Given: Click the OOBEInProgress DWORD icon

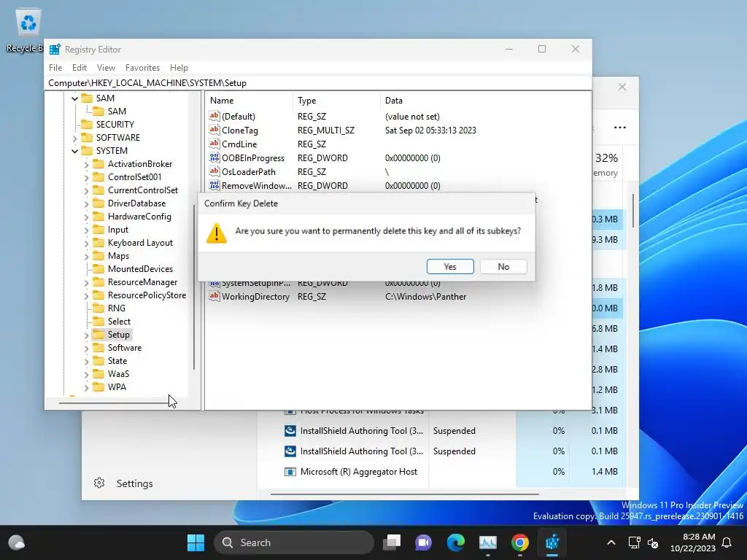Looking at the screenshot, I should pos(214,157).
